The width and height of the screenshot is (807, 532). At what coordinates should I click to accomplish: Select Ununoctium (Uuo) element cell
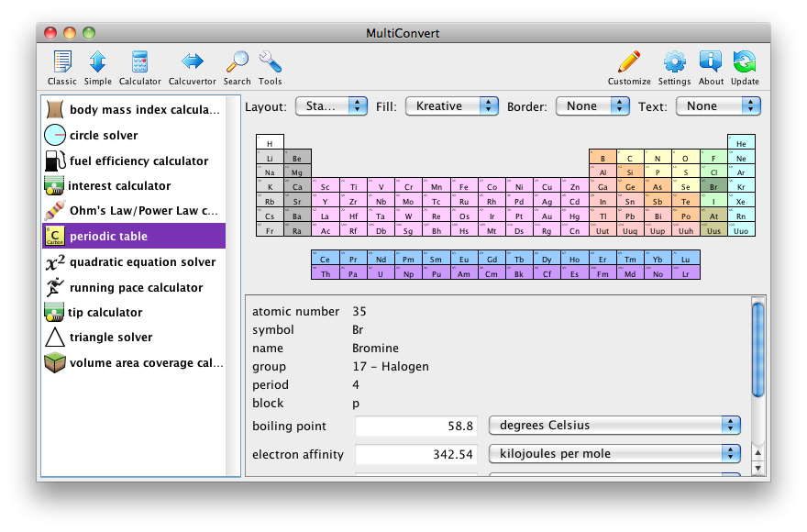click(741, 229)
